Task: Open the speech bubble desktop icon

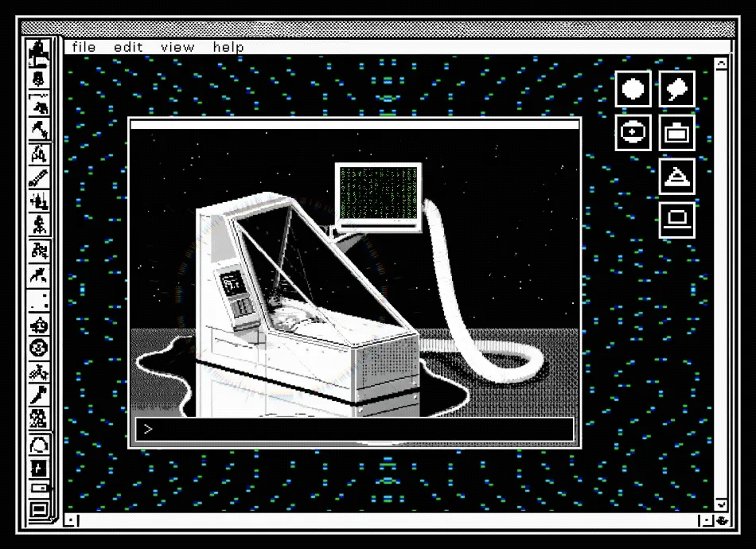Action: (x=677, y=89)
